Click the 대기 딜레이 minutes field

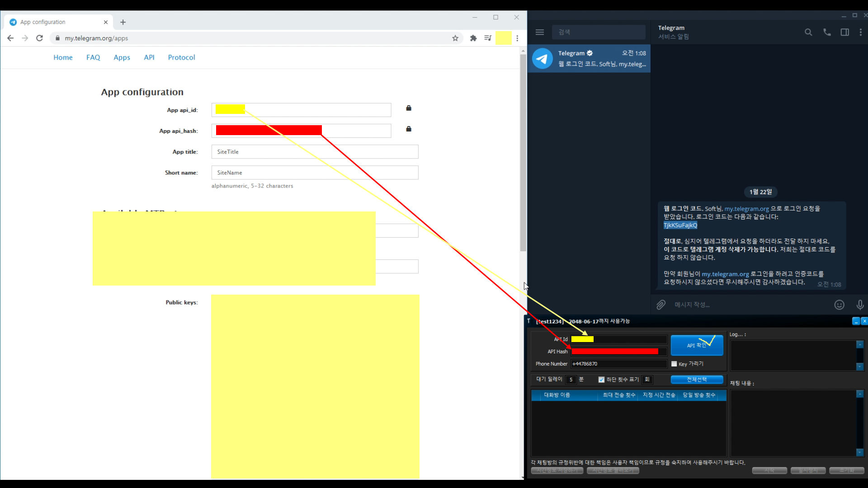(571, 380)
